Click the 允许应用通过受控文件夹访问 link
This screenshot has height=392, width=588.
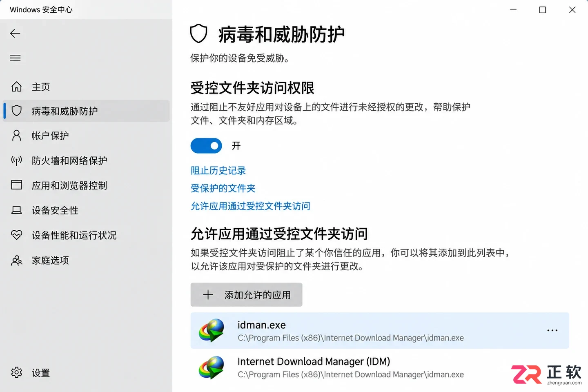[250, 206]
